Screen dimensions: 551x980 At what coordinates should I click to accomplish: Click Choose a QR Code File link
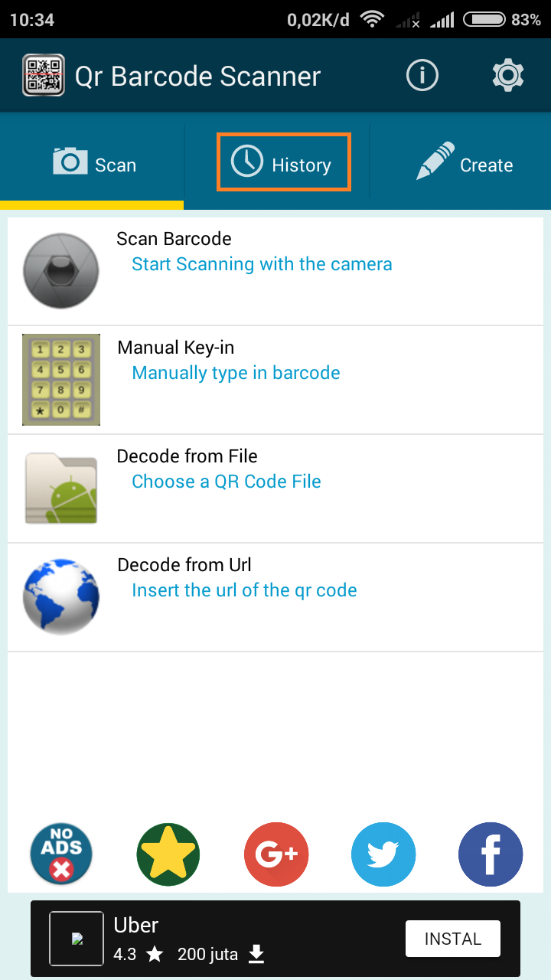(x=227, y=482)
